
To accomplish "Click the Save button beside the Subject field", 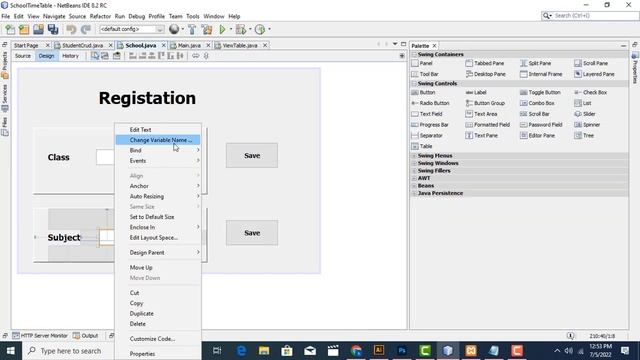I will click(252, 233).
